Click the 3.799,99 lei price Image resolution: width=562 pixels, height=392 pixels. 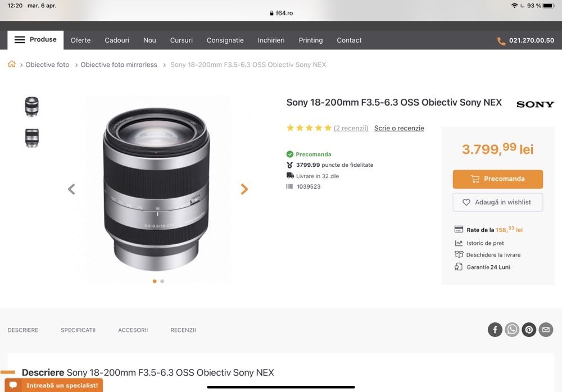498,149
